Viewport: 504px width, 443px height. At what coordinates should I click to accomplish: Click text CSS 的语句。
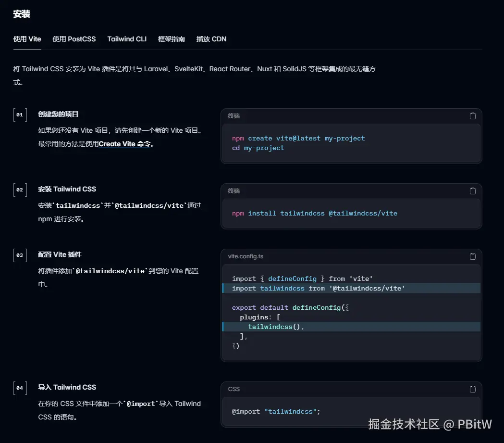57,417
